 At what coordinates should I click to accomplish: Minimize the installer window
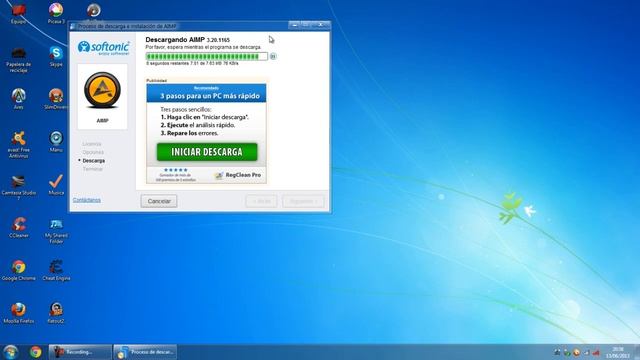[x=294, y=25]
